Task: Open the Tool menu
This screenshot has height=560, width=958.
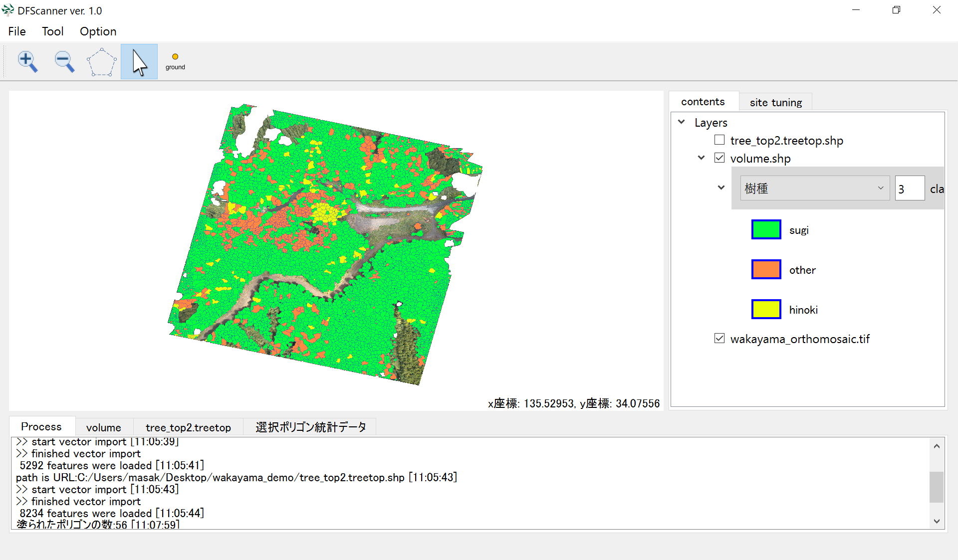Action: [52, 31]
